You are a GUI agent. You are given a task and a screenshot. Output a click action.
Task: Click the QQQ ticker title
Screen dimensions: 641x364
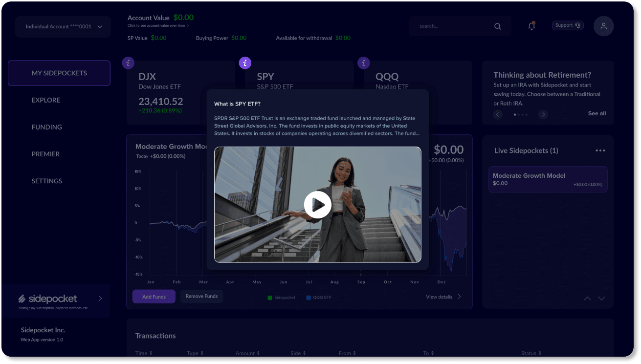tap(387, 77)
